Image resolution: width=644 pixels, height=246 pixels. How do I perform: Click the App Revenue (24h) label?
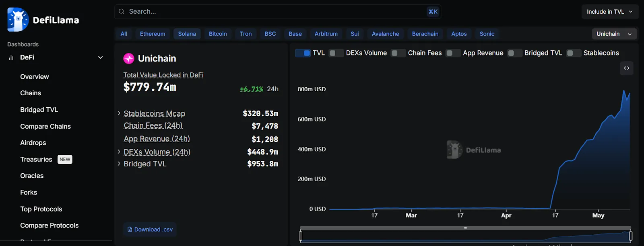point(157,139)
